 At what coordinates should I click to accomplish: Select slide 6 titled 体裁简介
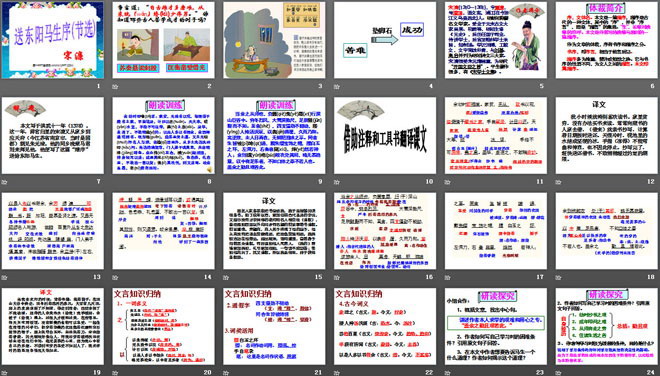tap(607, 40)
